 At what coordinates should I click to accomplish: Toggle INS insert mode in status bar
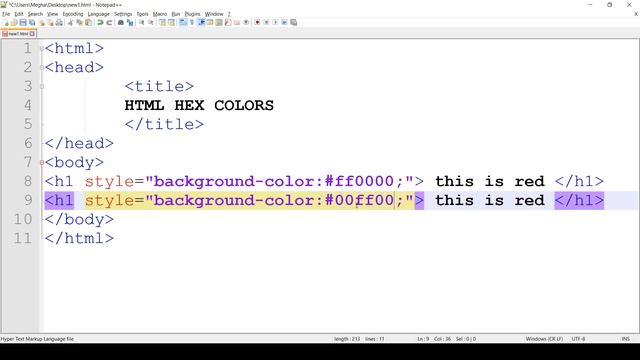click(626, 339)
